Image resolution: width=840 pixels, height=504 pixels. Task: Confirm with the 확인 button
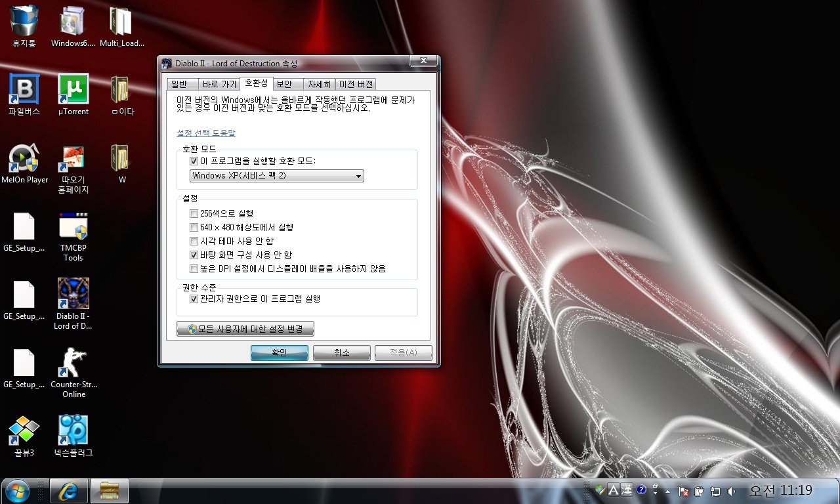click(x=280, y=353)
